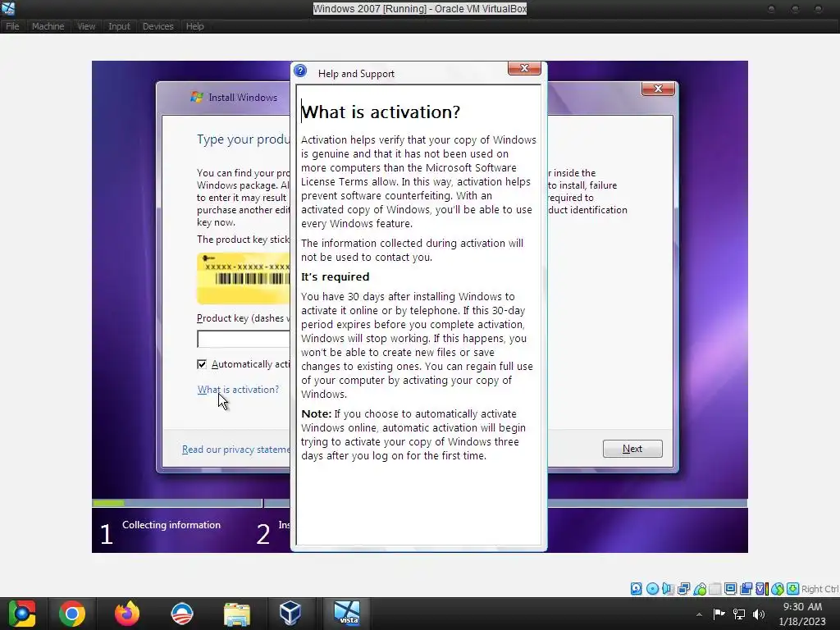Click the optical disk indicator in VirtualBox status bar

652,589
